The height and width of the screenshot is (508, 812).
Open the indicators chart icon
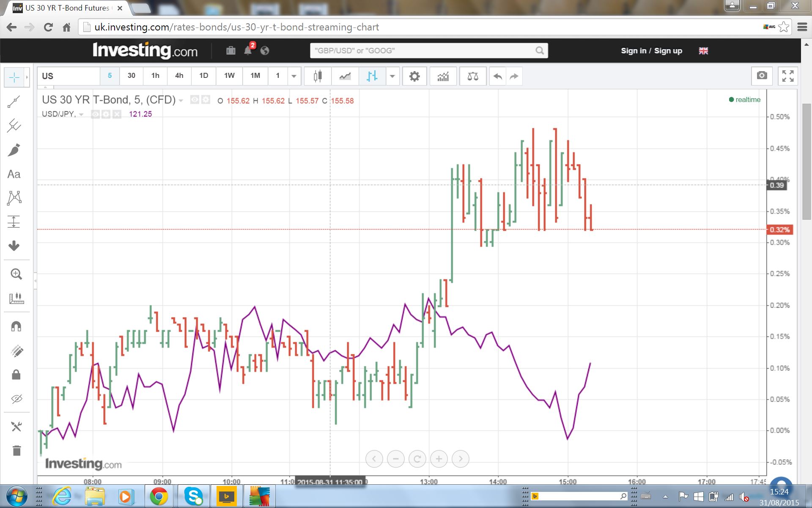443,76
